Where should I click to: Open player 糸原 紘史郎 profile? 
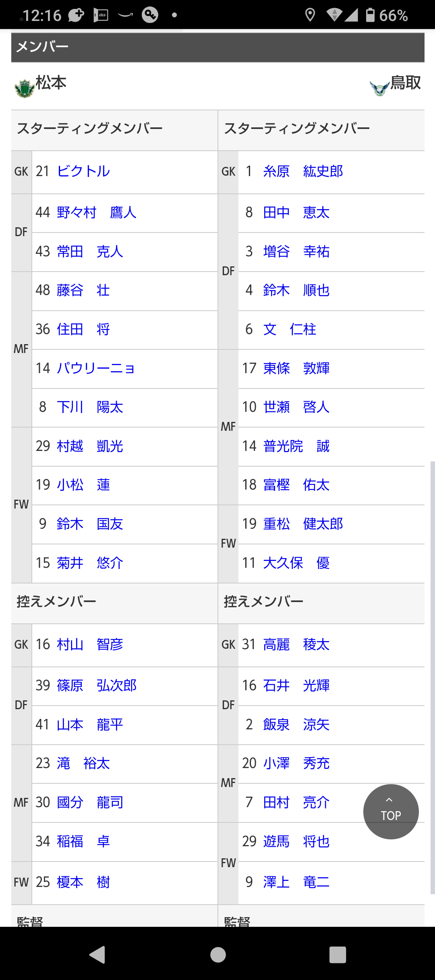[x=303, y=171]
